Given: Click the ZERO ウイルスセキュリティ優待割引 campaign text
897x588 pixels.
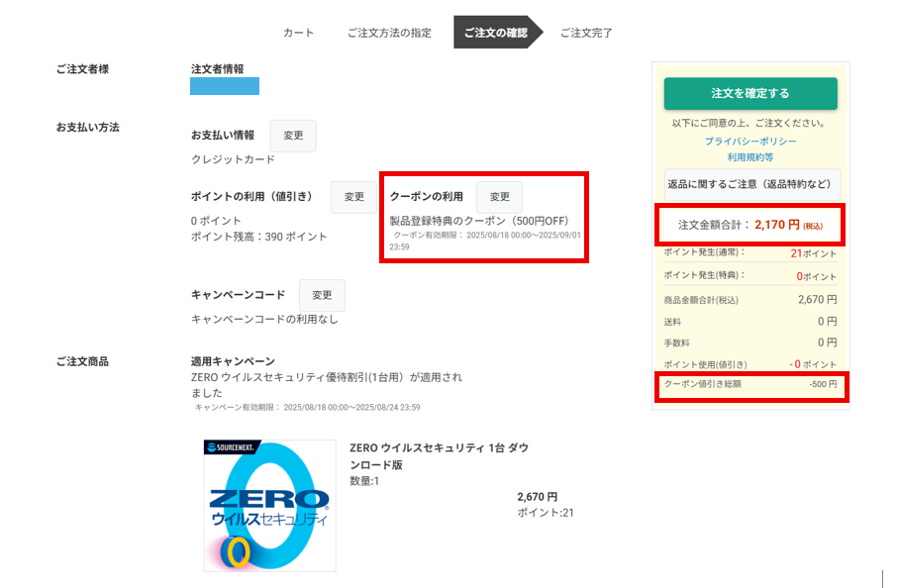Looking at the screenshot, I should coord(327,385).
